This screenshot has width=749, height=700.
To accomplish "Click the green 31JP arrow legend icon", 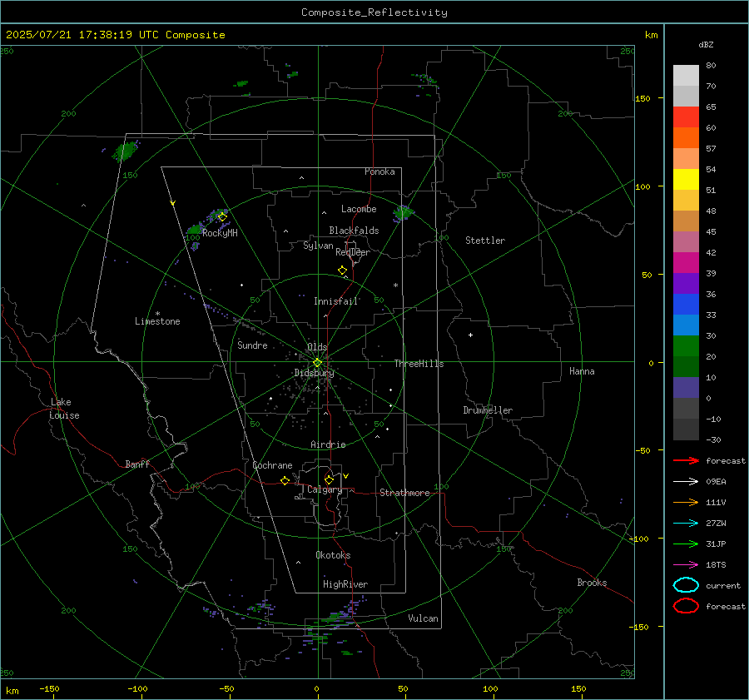I will pyautogui.click(x=686, y=544).
